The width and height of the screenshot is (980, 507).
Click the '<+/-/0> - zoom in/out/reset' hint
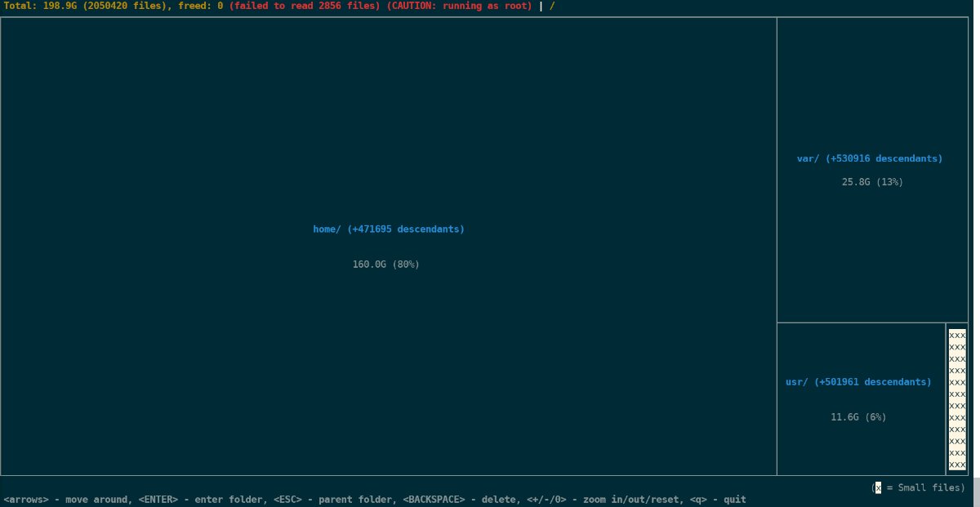[603, 500]
